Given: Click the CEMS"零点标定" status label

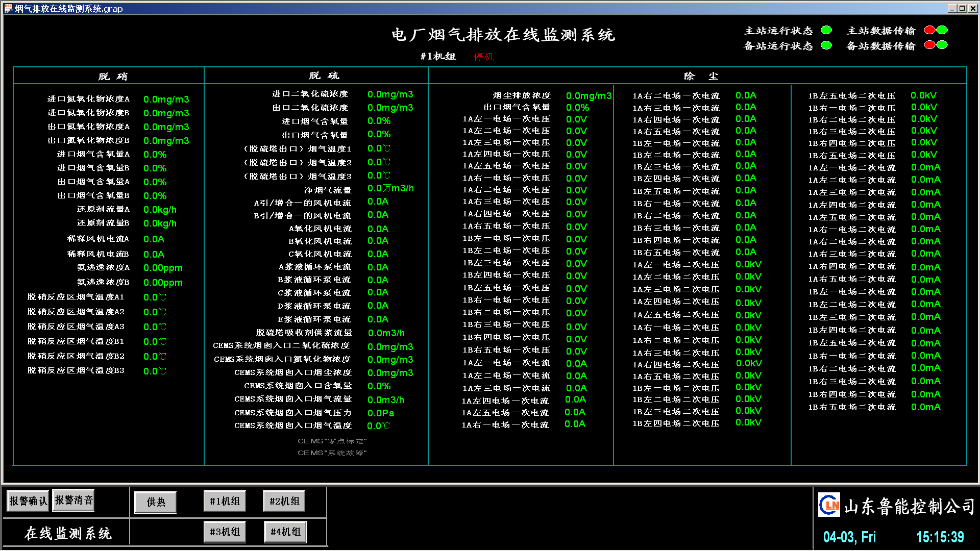Looking at the screenshot, I should (332, 441).
